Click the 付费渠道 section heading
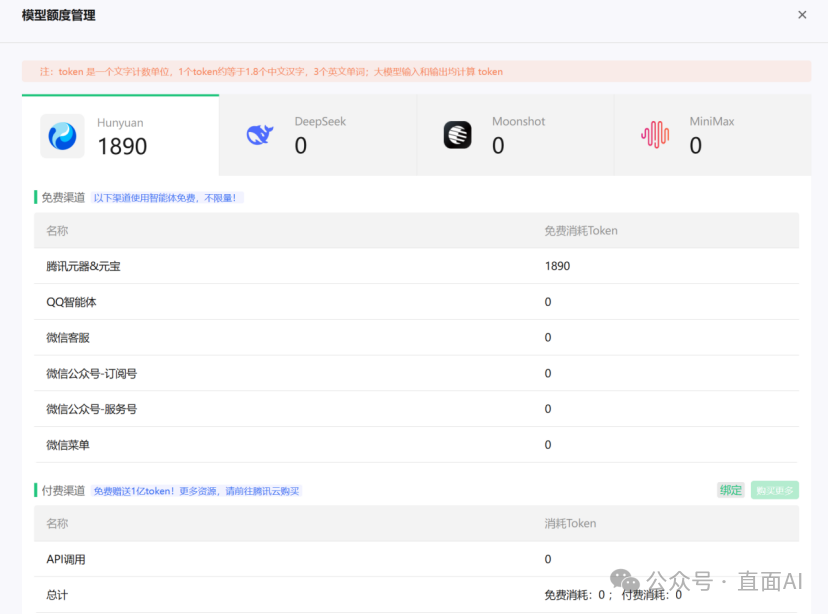 pyautogui.click(x=63, y=490)
